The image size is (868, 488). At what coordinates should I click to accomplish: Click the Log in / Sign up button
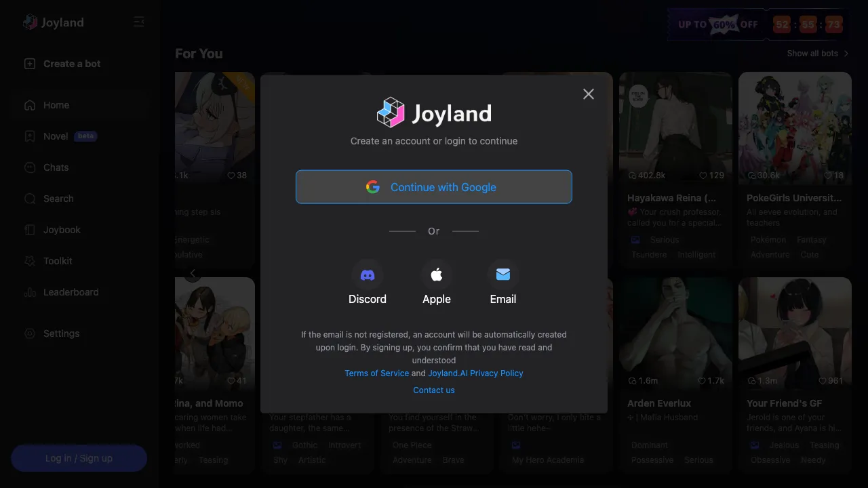79,458
